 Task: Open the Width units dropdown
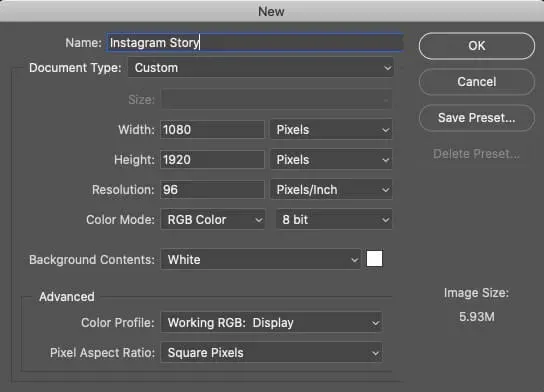pos(331,130)
